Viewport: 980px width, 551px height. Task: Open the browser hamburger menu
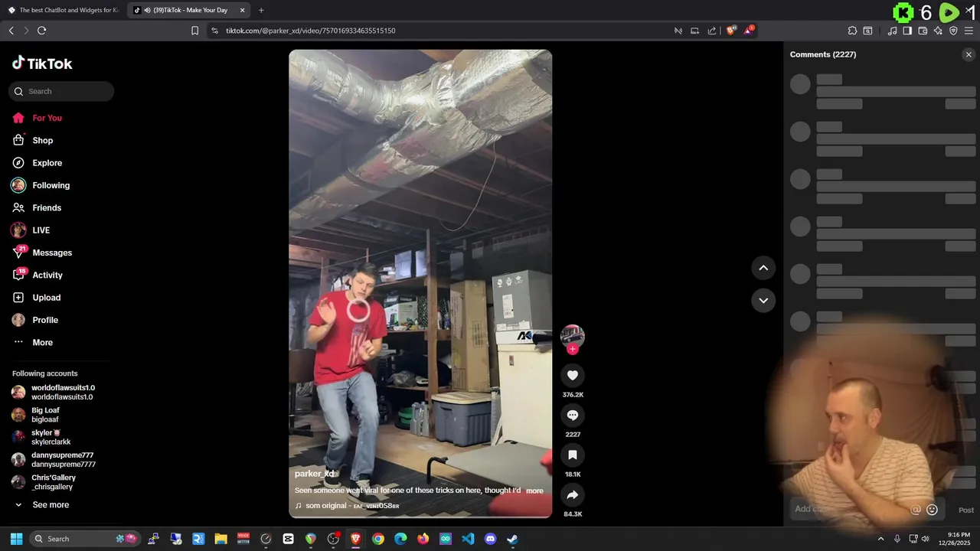969,31
